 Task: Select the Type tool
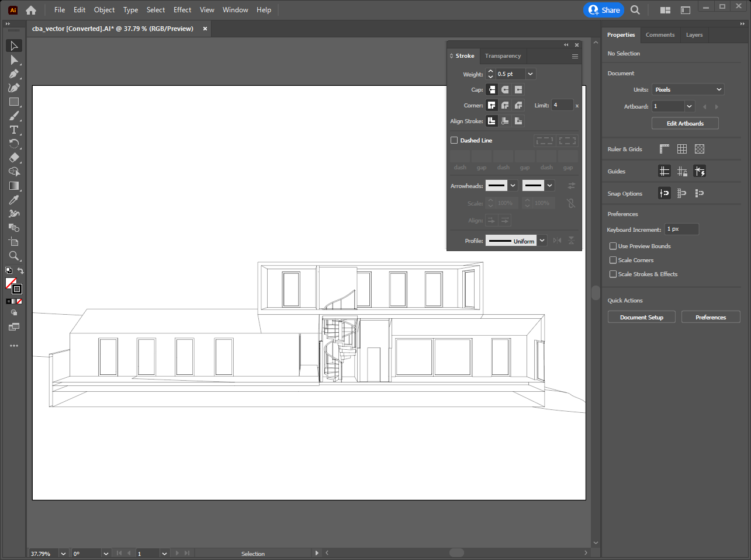pyautogui.click(x=14, y=130)
